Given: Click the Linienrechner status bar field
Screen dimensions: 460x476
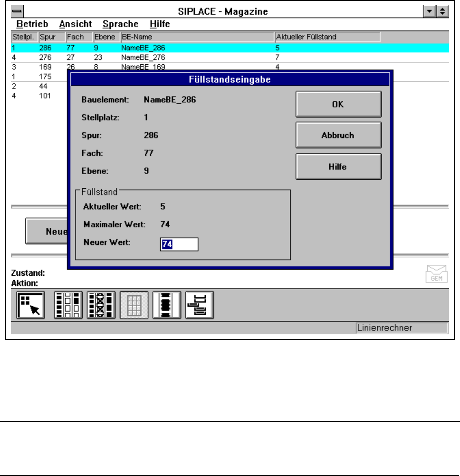Looking at the screenshot, I should tap(402, 328).
